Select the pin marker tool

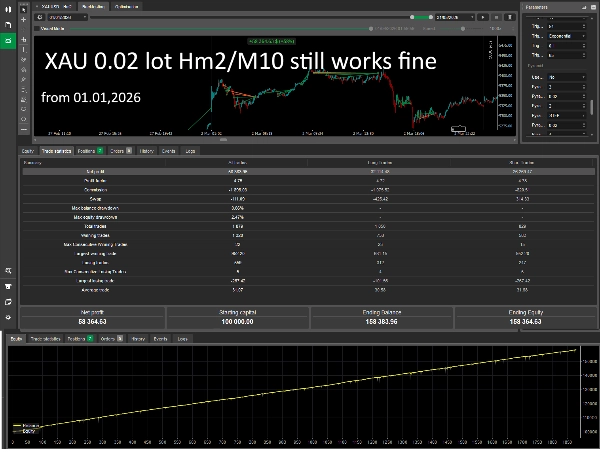[24, 79]
